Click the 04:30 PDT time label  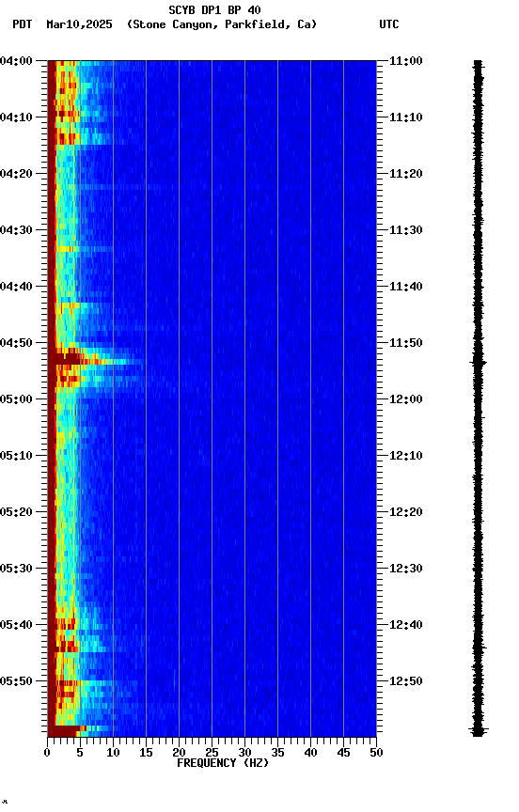[x=16, y=230]
